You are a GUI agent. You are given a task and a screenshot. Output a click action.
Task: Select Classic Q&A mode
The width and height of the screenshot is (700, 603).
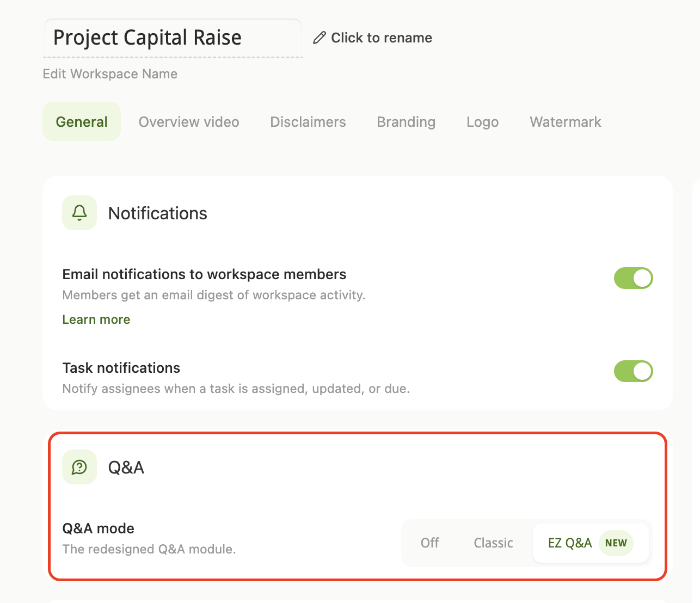tap(493, 543)
